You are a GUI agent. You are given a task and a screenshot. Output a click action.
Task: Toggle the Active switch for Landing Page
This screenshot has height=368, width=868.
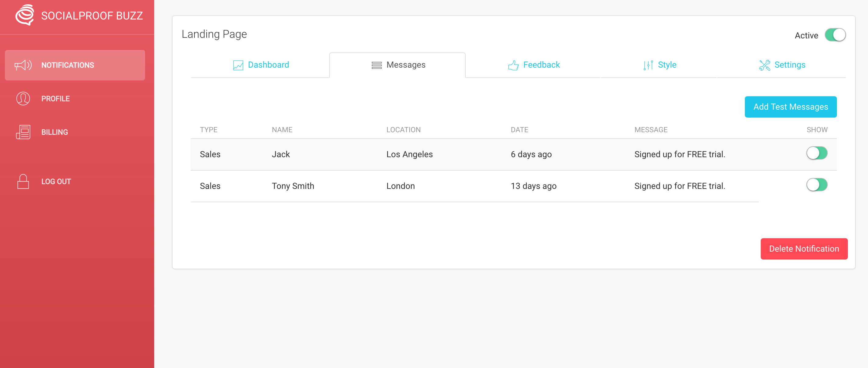835,35
